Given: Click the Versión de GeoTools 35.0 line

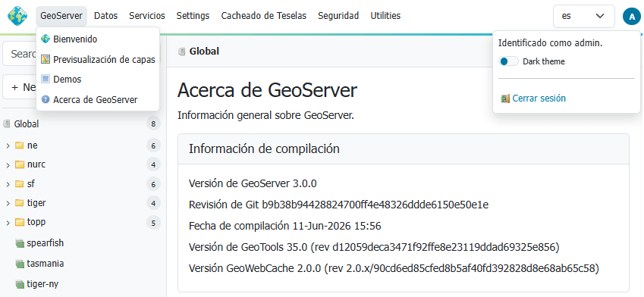Looking at the screenshot, I should click(374, 247).
